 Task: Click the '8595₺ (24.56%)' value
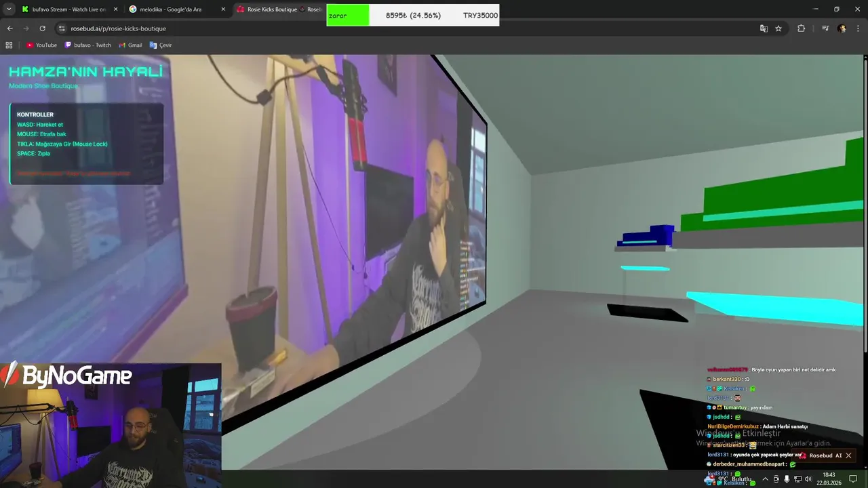[413, 15]
